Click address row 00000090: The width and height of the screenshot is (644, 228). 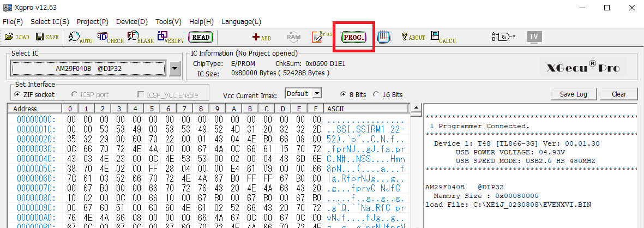(36, 208)
